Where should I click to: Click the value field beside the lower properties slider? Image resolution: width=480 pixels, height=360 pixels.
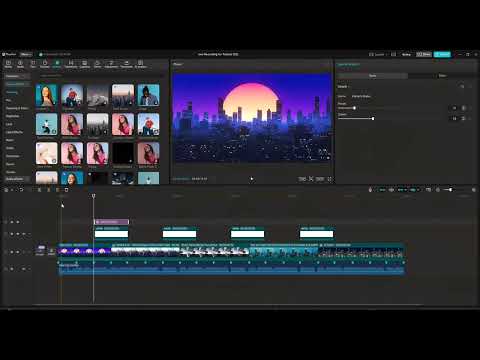point(454,118)
